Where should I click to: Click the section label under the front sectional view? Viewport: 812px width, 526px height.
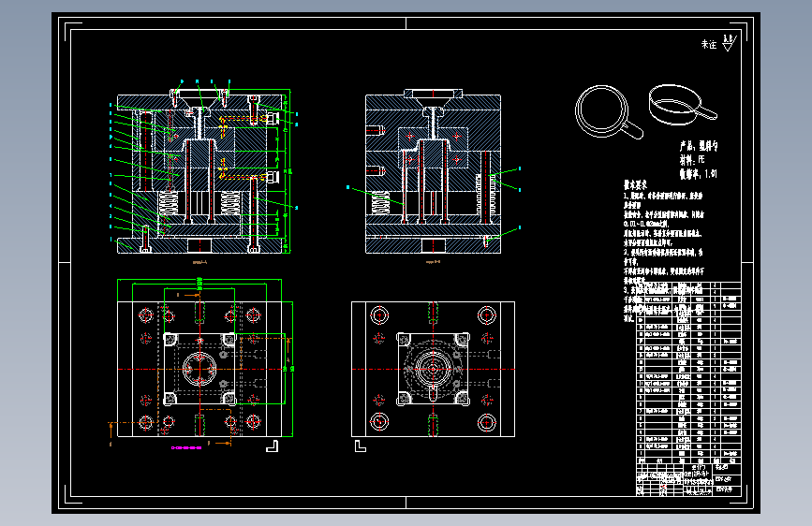click(x=199, y=262)
